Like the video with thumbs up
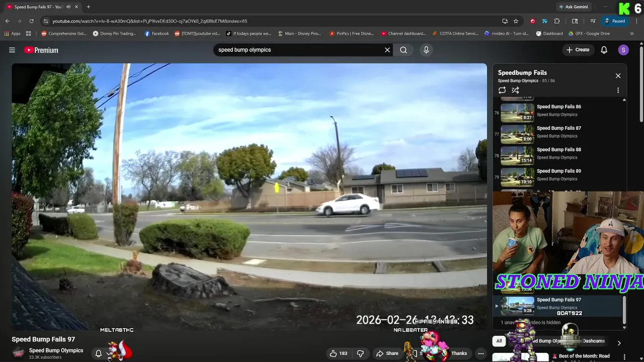The width and height of the screenshot is (644, 362). (x=339, y=353)
